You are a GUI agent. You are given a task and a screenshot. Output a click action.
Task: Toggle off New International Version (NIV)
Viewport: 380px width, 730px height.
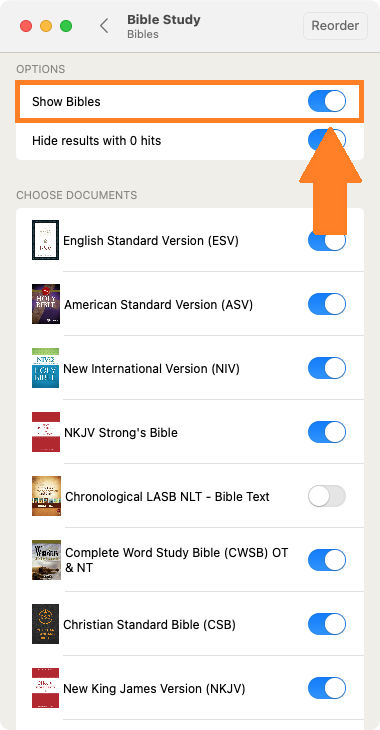point(327,368)
